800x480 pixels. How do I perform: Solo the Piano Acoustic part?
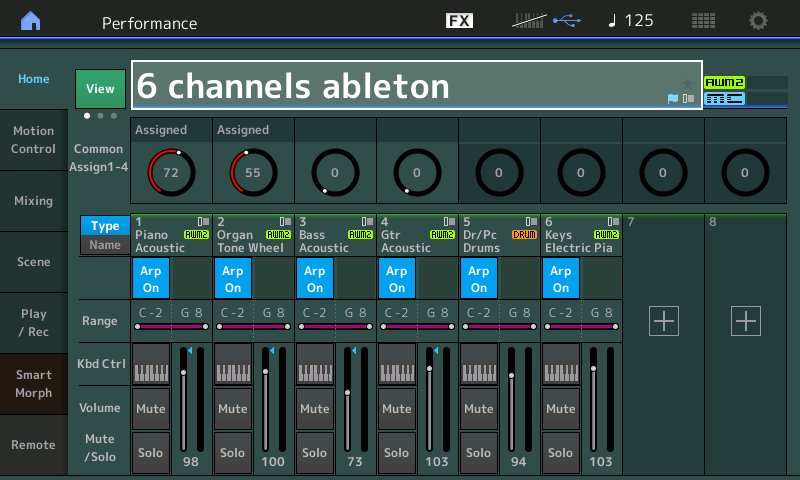point(151,452)
